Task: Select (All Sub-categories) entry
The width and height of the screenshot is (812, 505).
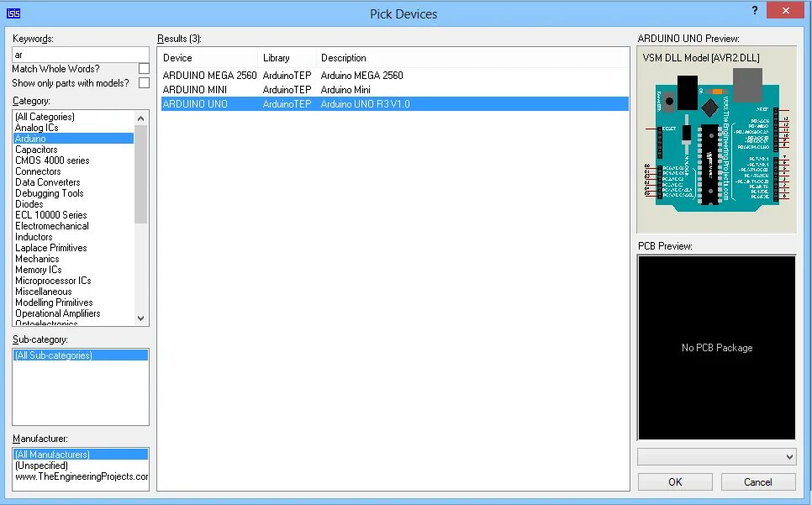Action: (x=80, y=355)
